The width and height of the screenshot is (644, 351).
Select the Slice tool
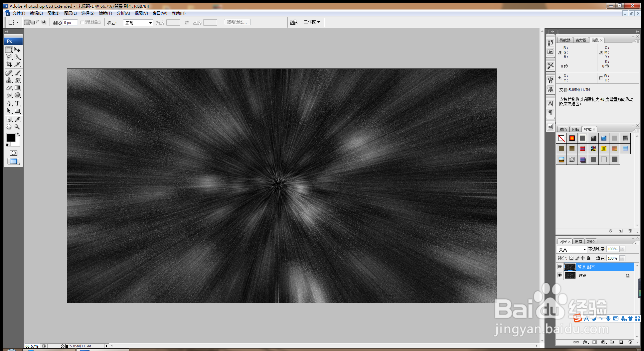[x=18, y=64]
